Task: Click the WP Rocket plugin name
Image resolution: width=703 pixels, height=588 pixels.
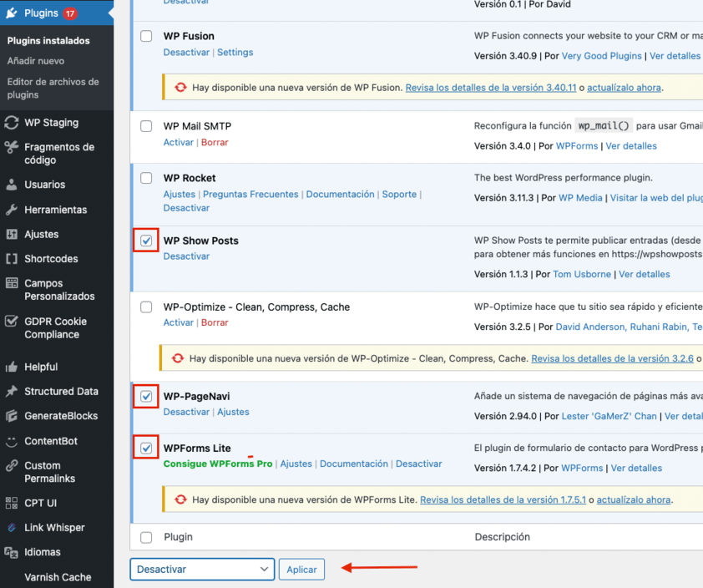Action: point(190,178)
